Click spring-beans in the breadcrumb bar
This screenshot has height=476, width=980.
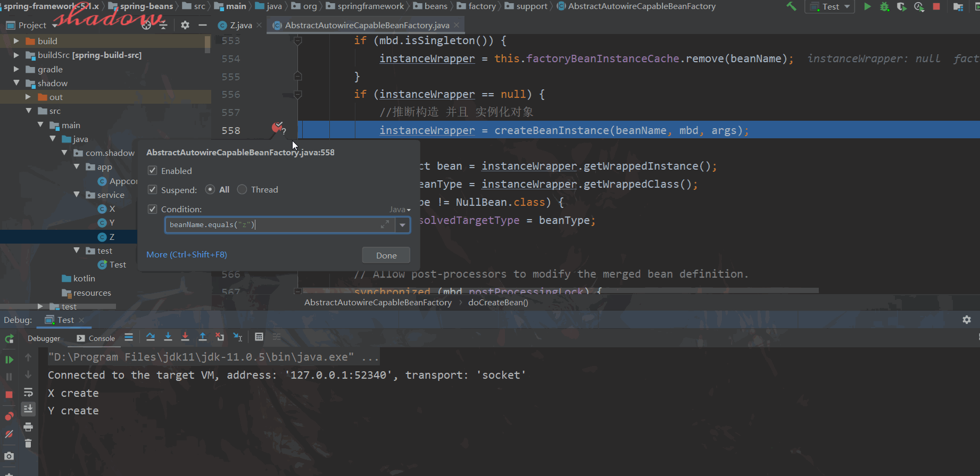tap(141, 6)
